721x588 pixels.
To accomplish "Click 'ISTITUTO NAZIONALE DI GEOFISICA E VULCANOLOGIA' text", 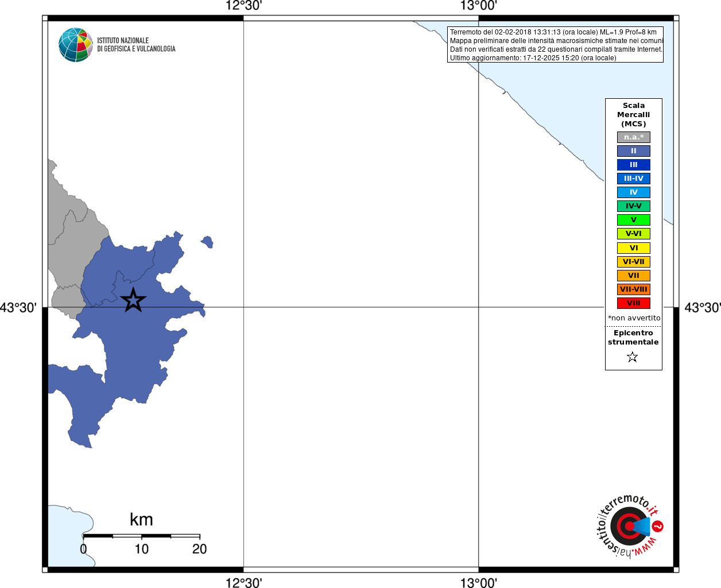I will click(x=136, y=45).
